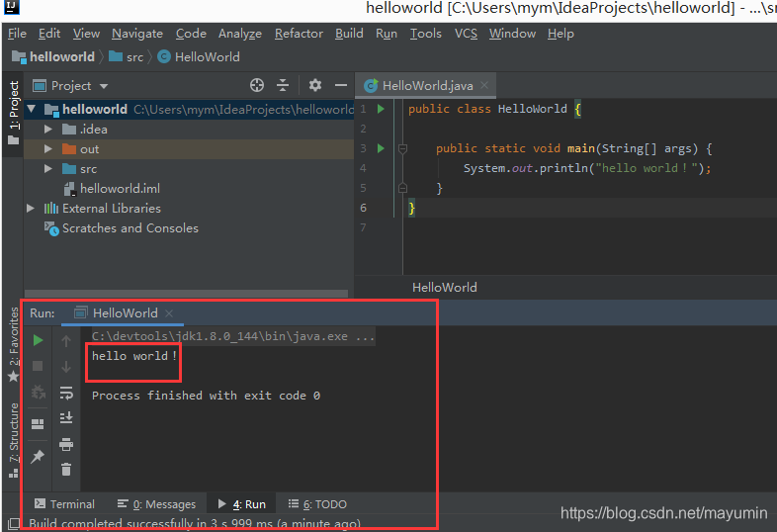Image resolution: width=777 pixels, height=532 pixels.
Task: Expand External Libraries node
Action: (31, 209)
